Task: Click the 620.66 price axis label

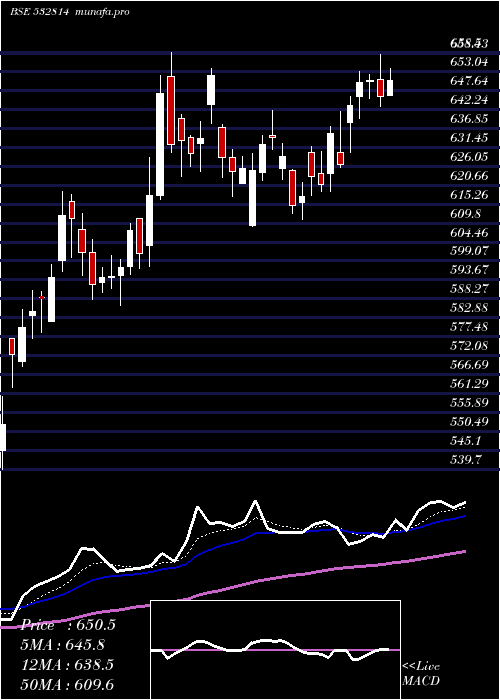Action: [x=469, y=176]
